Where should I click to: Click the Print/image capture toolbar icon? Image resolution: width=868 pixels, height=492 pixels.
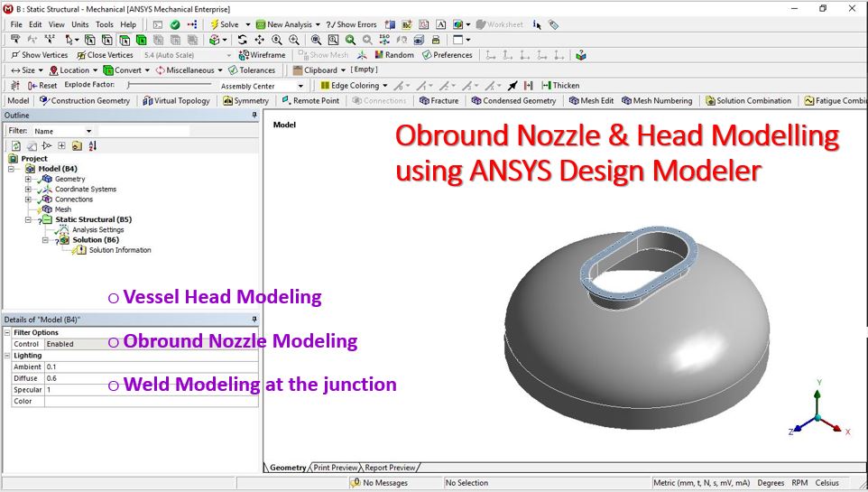click(436, 40)
